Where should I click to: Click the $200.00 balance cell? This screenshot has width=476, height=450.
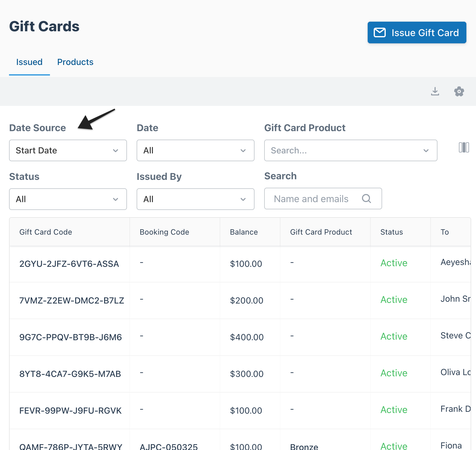coord(246,301)
